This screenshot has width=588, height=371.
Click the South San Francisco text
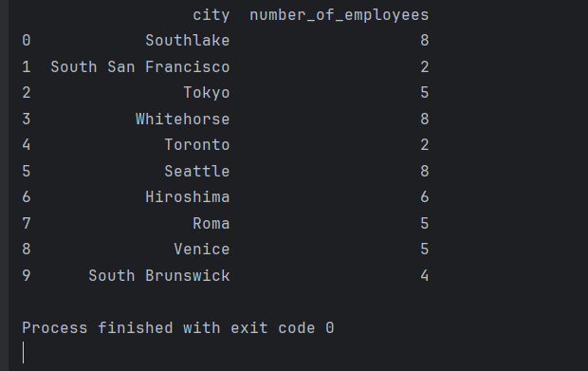click(x=140, y=67)
